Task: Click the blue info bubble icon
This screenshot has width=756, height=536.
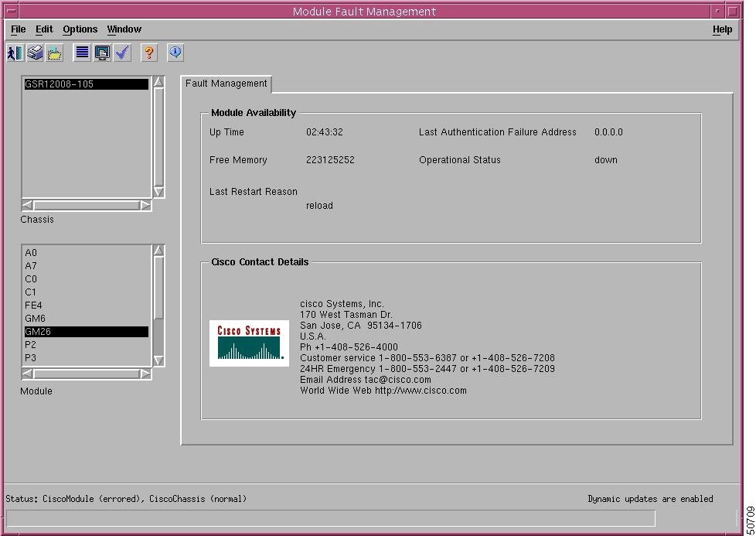Action: (x=175, y=52)
